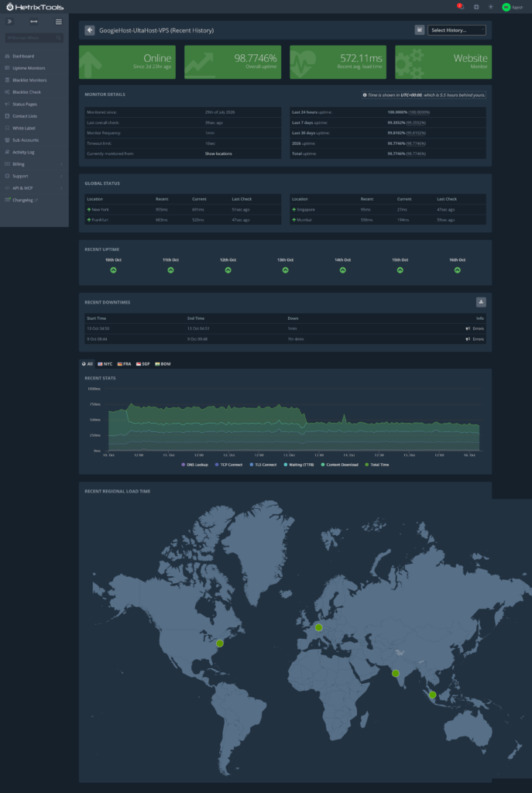Expand the Billing sidebar section

34,164
